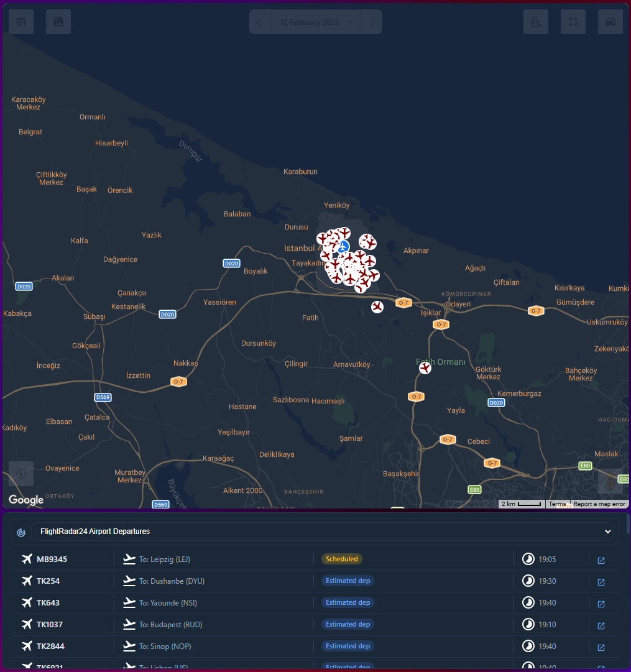Click departure time 19:10 for TK1037

(x=547, y=625)
